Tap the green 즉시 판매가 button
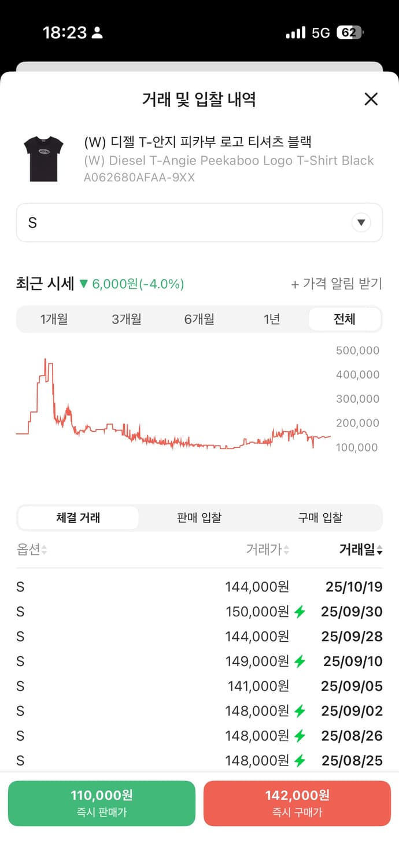Viewport: 399px width, 868px height. (x=102, y=803)
